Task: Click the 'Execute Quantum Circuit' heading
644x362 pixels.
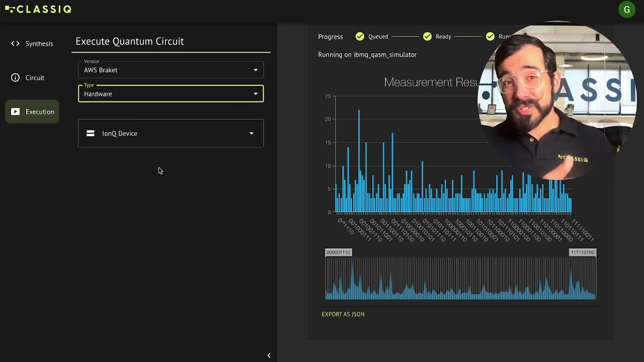Action: pos(130,41)
